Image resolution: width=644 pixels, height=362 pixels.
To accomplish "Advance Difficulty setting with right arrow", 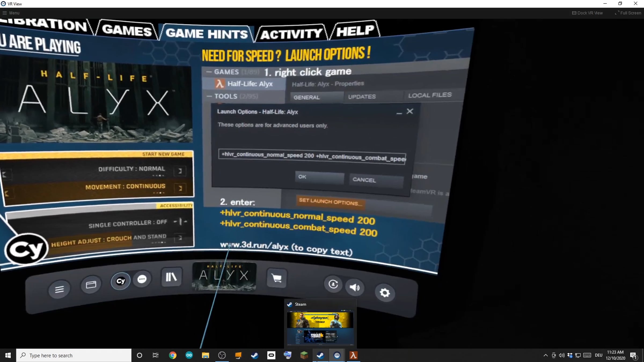I will (180, 171).
